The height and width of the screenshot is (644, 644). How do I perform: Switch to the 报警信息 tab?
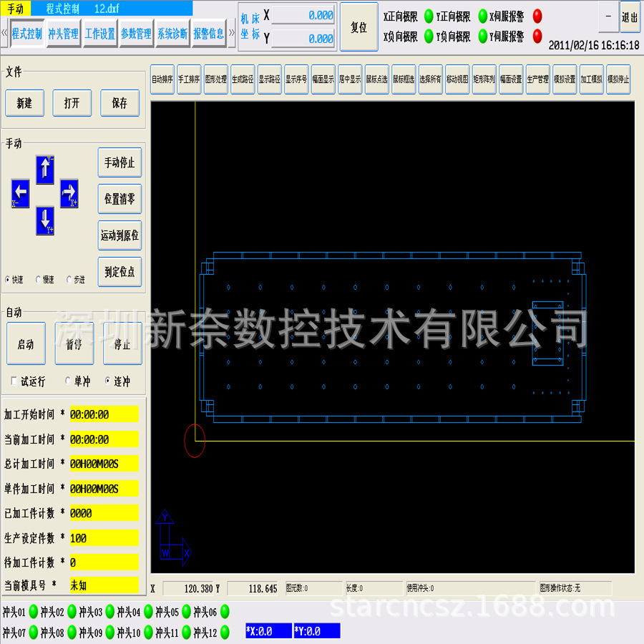(209, 34)
